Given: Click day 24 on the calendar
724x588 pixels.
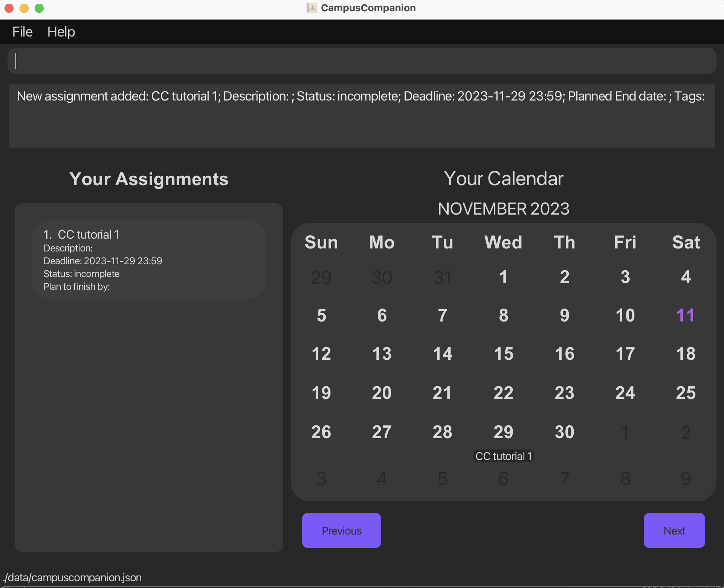Looking at the screenshot, I should pos(625,393).
